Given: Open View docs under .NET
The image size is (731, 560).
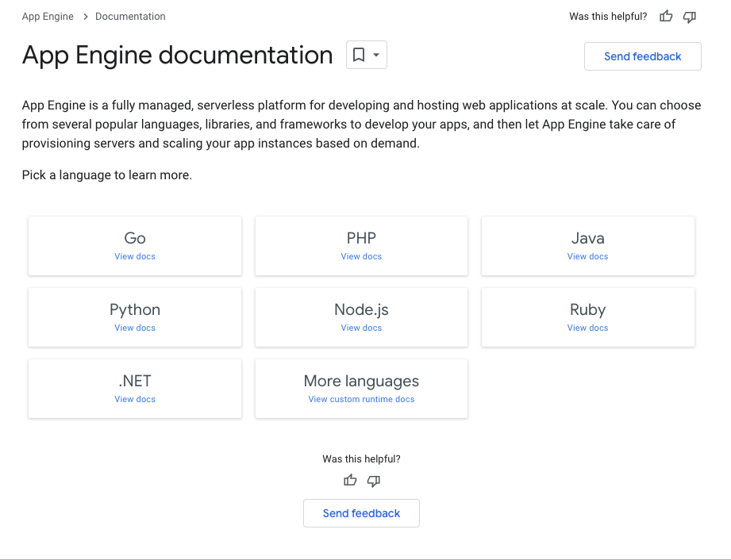Looking at the screenshot, I should click(135, 399).
